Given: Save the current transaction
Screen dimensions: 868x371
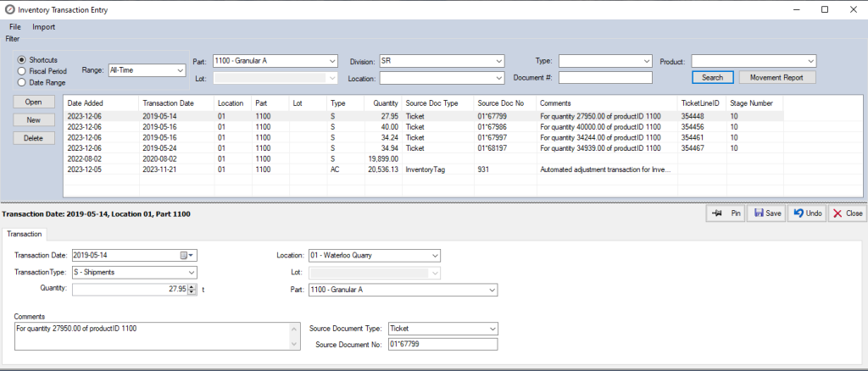Looking at the screenshot, I should click(x=766, y=213).
